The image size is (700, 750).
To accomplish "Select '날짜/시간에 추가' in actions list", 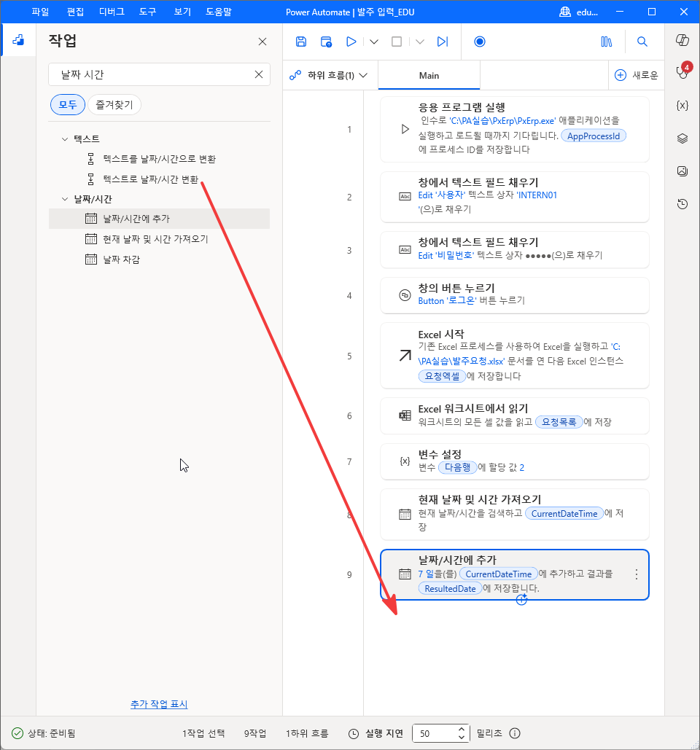I will pos(160,219).
